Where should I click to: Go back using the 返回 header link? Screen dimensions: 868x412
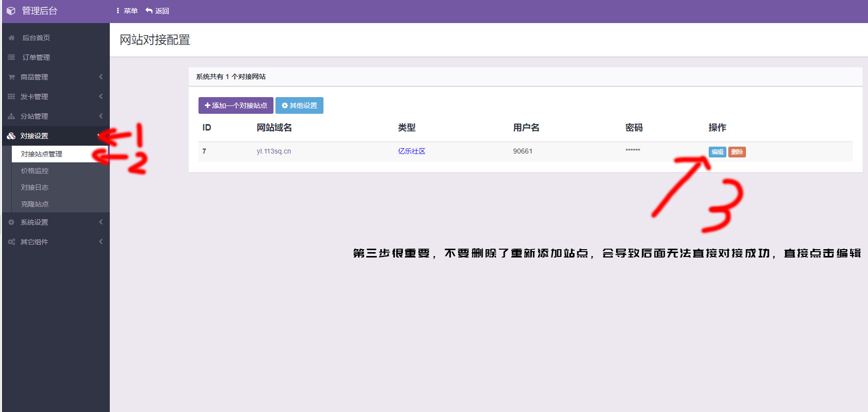pos(157,11)
